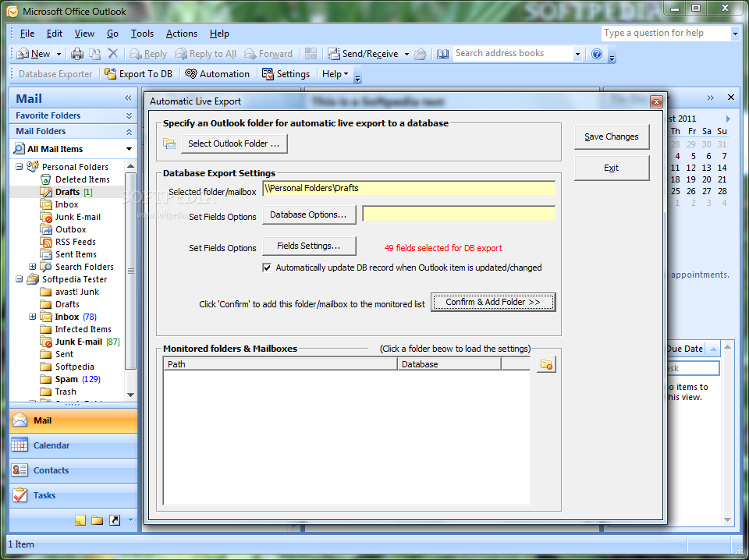
Task: Click the Categorize grid icon in the toolbar
Action: pyautogui.click(x=311, y=54)
